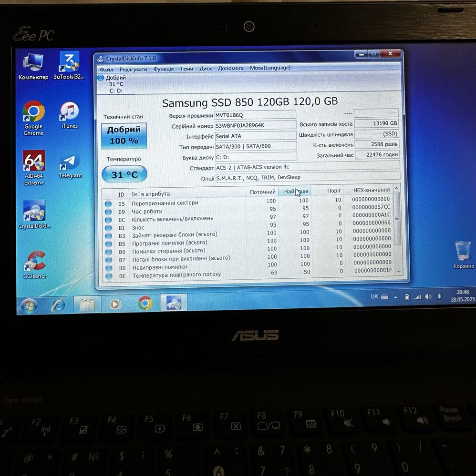Click the serial number field S3WBNF0JA28964K
This screenshot has width=476, height=476.
(255, 125)
